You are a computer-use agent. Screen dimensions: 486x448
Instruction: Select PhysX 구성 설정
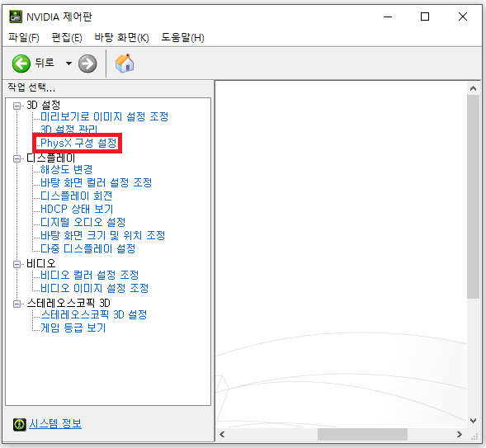[78, 143]
